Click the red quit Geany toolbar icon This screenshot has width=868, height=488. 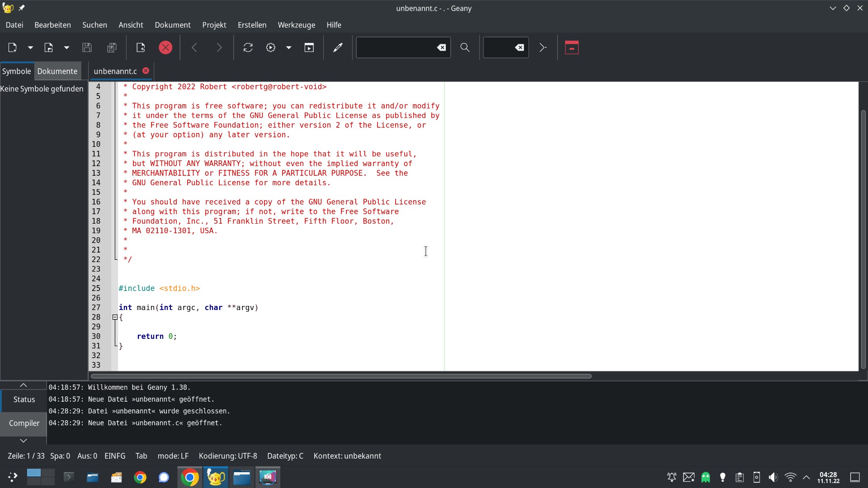pyautogui.click(x=572, y=47)
